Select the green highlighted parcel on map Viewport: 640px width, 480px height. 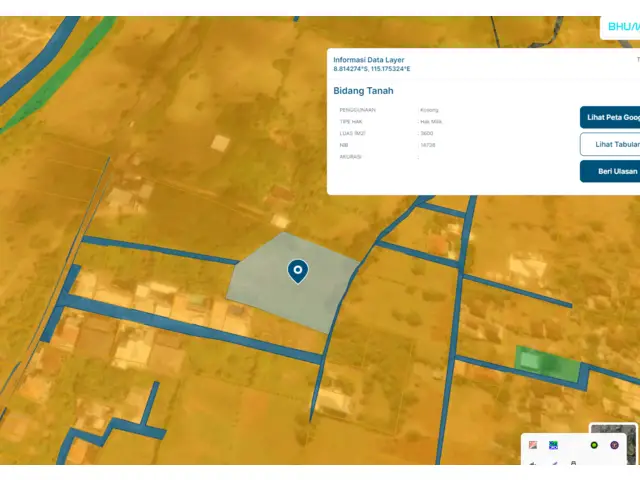tap(545, 363)
